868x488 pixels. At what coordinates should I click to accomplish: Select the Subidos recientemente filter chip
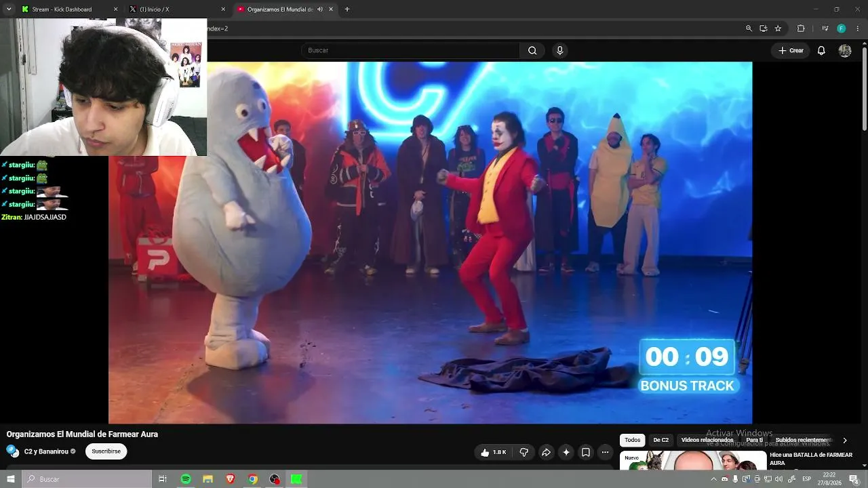tap(804, 440)
